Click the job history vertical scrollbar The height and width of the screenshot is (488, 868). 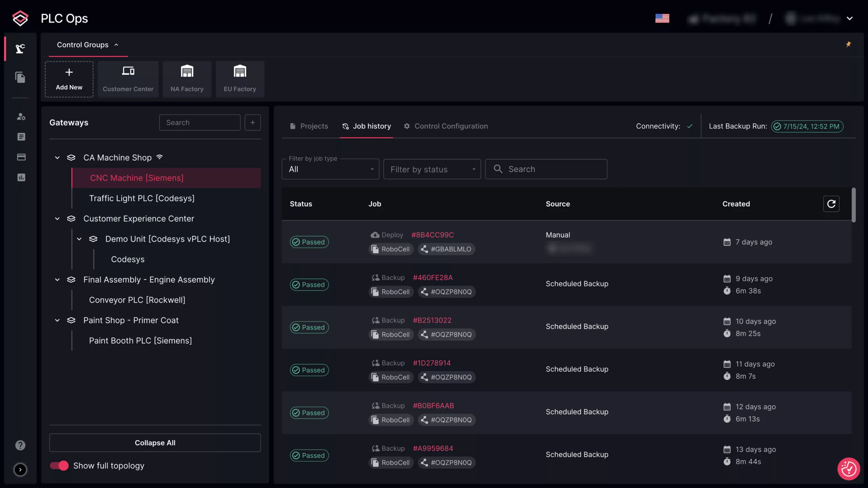[x=853, y=205]
